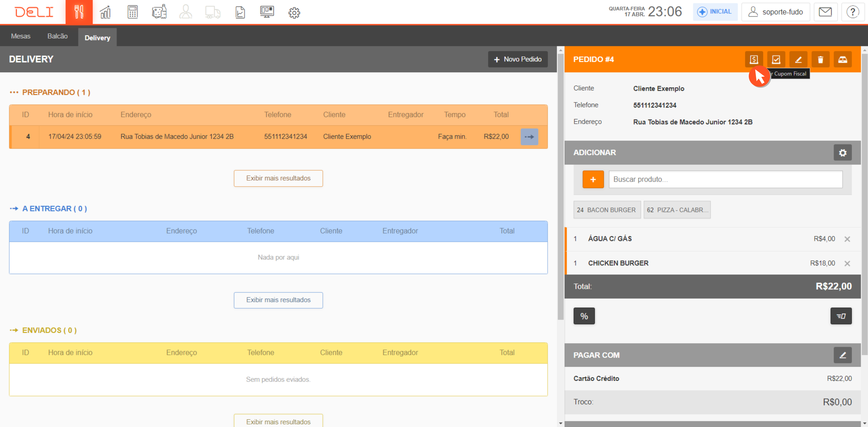This screenshot has width=868, height=427.
Task: Issue fiscal coupon with dollar receipt icon
Action: 754,60
